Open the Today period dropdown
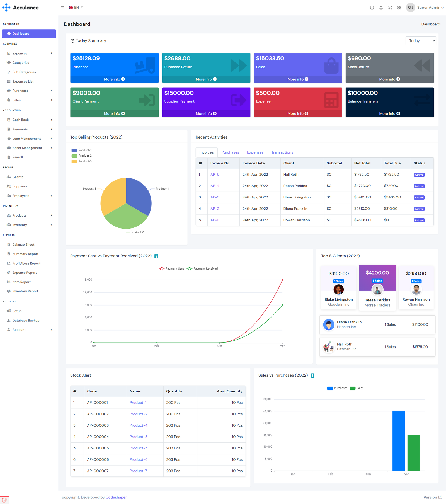Image resolution: width=446 pixels, height=504 pixels. pos(420,41)
